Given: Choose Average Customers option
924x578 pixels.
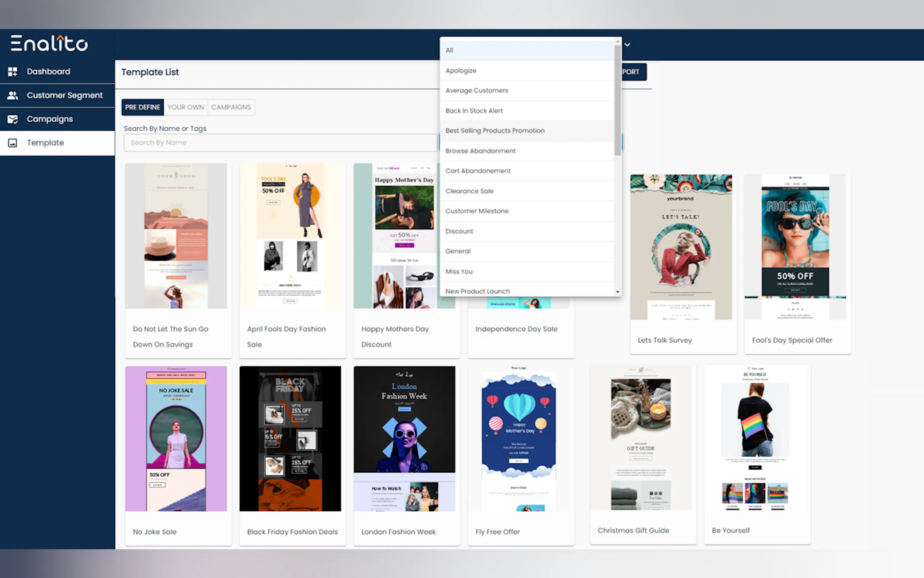Looking at the screenshot, I should point(527,91).
